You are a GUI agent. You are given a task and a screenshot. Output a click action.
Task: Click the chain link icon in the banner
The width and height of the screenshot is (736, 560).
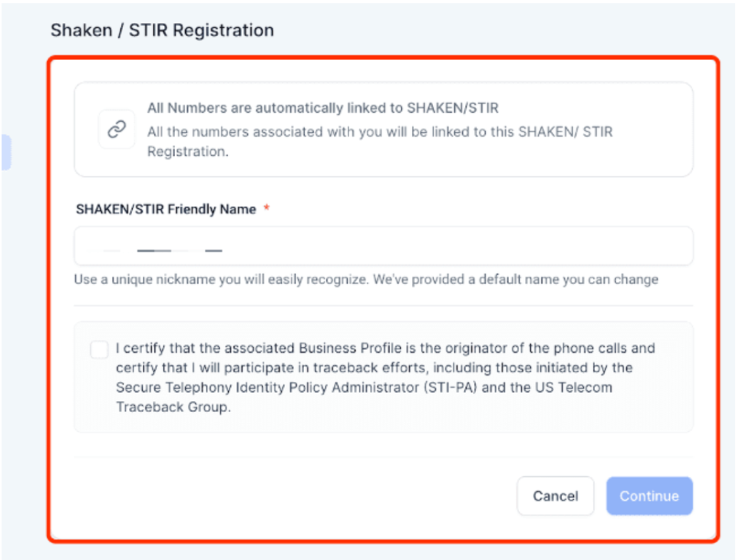117,130
